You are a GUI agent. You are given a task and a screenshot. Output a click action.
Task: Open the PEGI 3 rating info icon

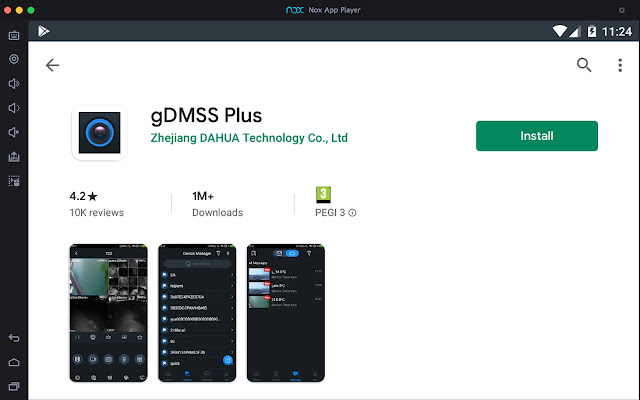tap(352, 213)
